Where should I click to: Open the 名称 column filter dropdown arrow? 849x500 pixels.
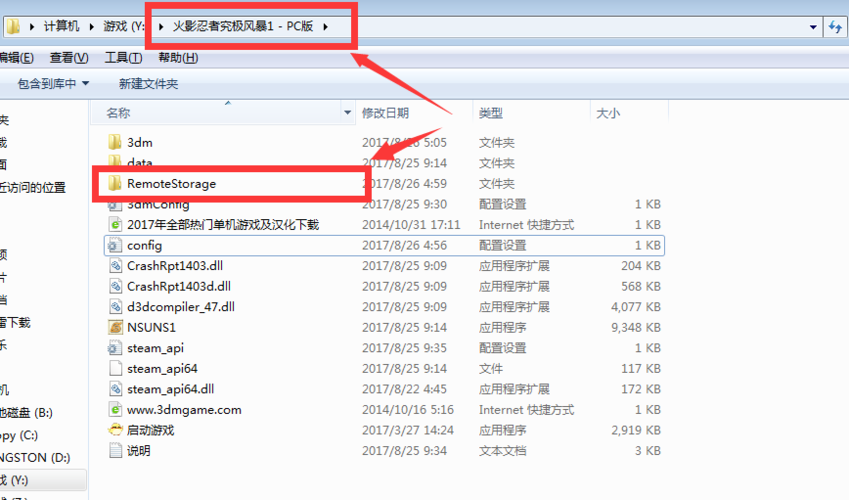(348, 113)
